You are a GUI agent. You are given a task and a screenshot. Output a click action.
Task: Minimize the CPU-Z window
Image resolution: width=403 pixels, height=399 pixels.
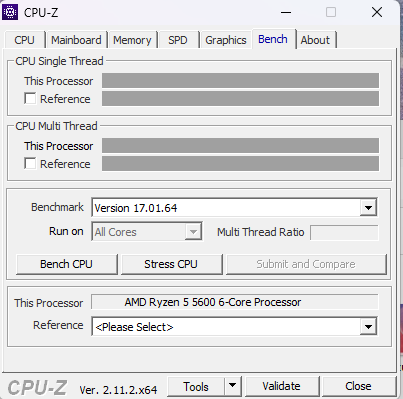(286, 13)
